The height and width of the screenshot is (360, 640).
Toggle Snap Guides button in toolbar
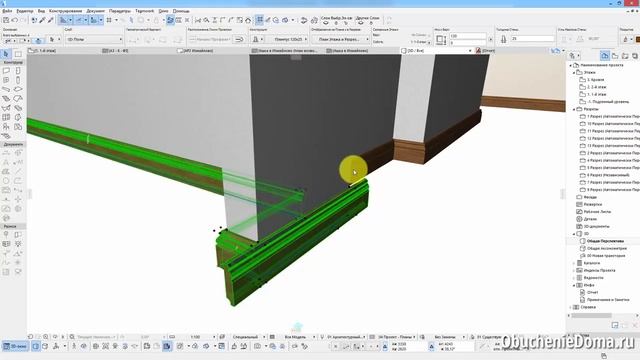[80, 20]
